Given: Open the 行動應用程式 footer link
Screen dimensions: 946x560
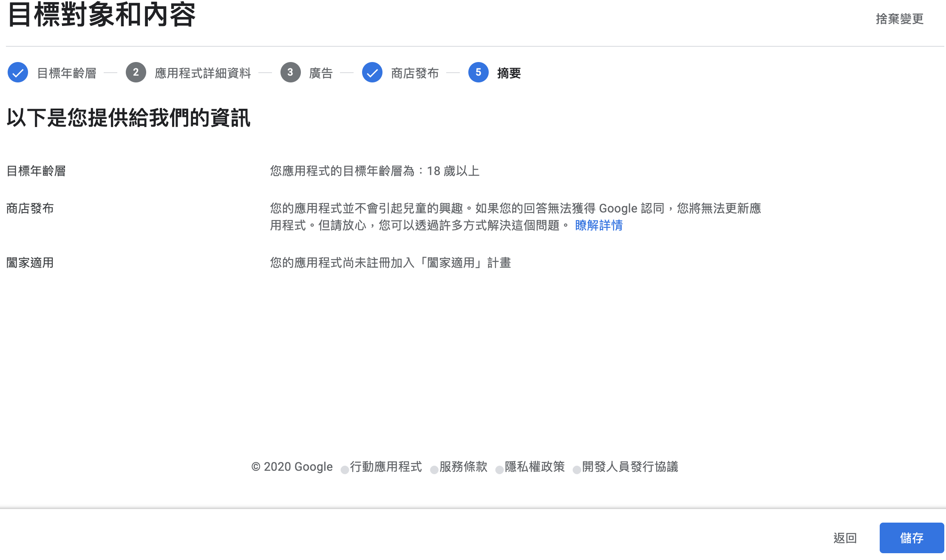Looking at the screenshot, I should [386, 467].
